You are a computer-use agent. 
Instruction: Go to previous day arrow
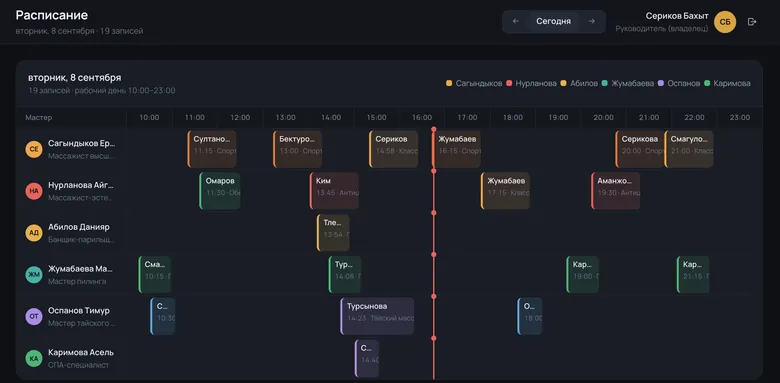coord(515,21)
